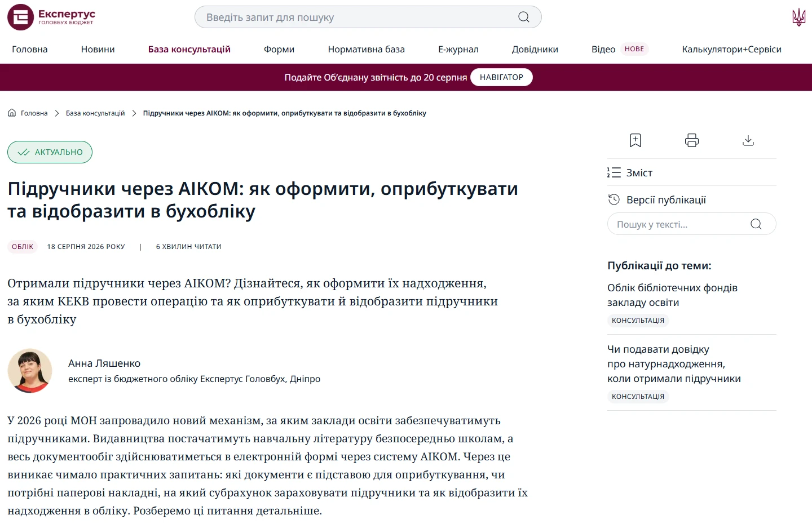The height and width of the screenshot is (524, 812).
Task: Click the НАВІГАТОР button in banner
Action: coord(501,77)
